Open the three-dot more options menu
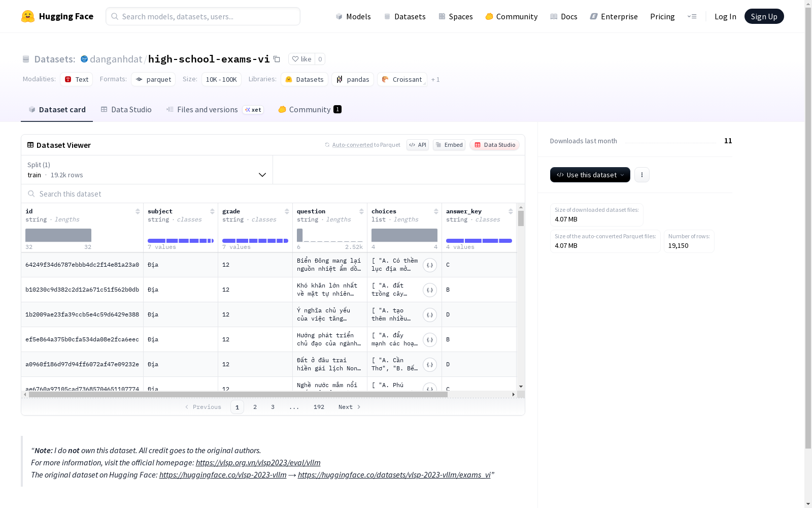812x508 pixels. (x=642, y=175)
